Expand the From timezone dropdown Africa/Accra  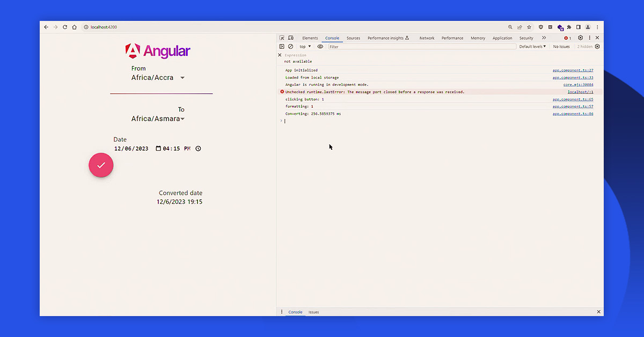pyautogui.click(x=182, y=78)
